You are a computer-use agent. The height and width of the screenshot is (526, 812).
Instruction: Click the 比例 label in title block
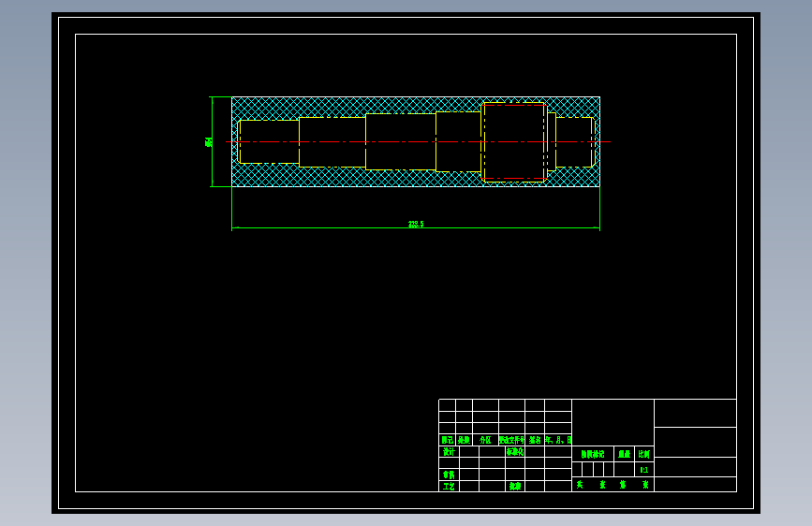644,454
